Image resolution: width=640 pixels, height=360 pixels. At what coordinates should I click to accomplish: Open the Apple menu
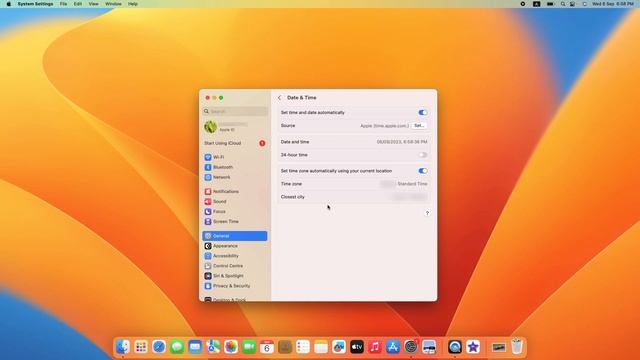pyautogui.click(x=9, y=4)
